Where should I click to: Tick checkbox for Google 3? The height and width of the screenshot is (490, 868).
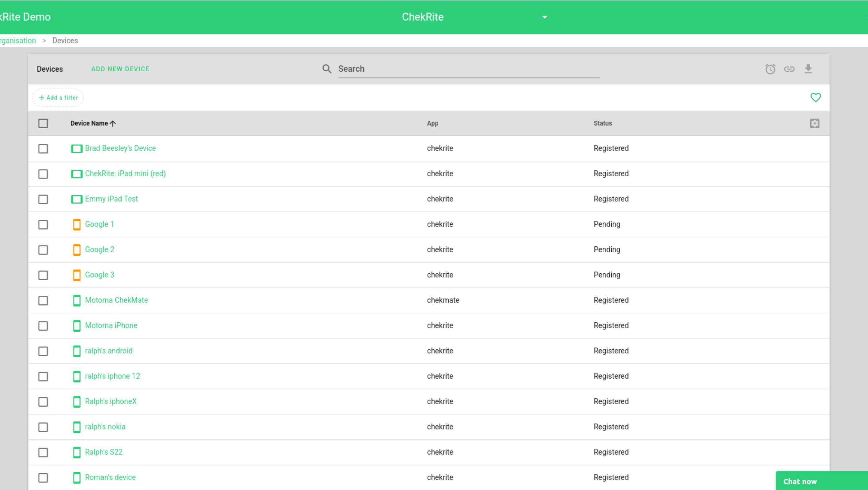click(43, 275)
